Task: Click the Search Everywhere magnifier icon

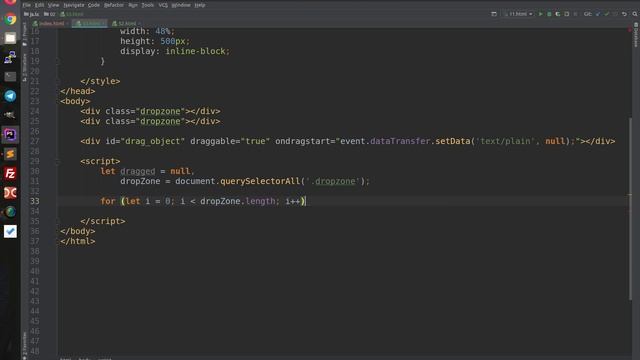Action: coord(635,14)
